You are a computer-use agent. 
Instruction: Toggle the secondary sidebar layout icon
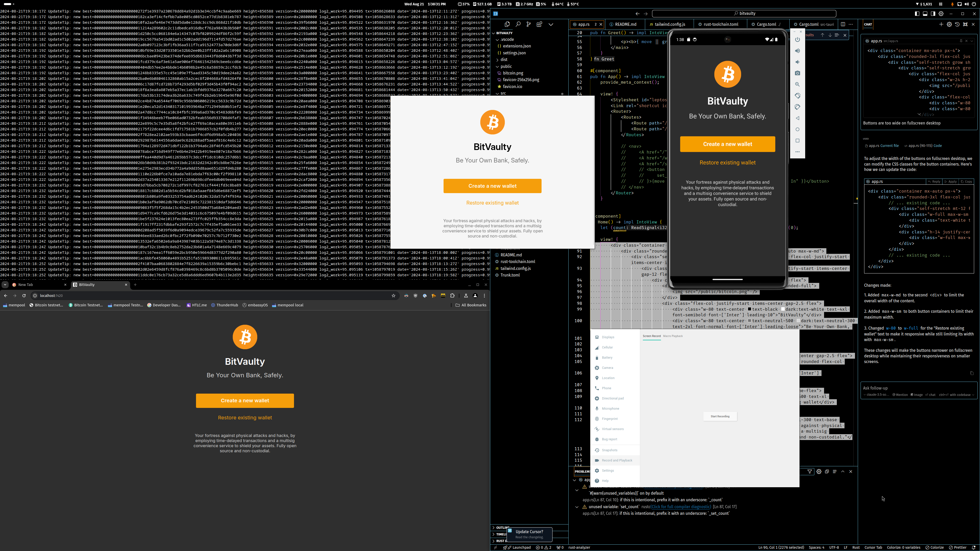(x=933, y=14)
